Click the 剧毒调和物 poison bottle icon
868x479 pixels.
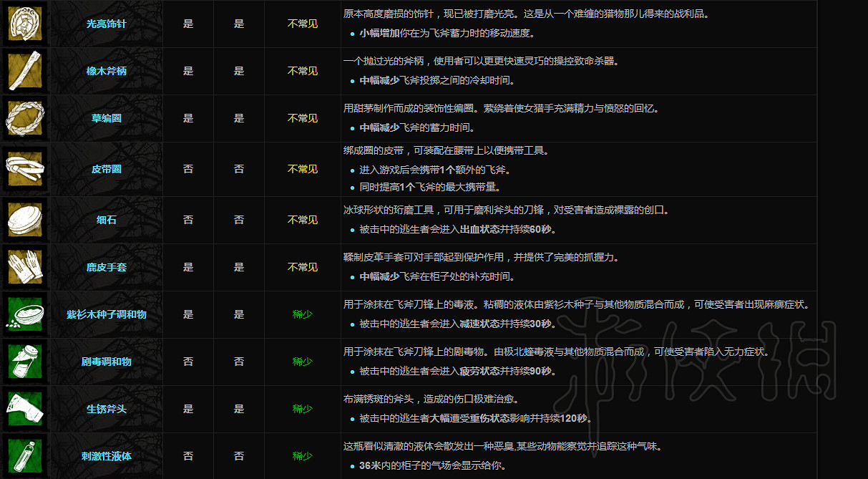coord(24,361)
